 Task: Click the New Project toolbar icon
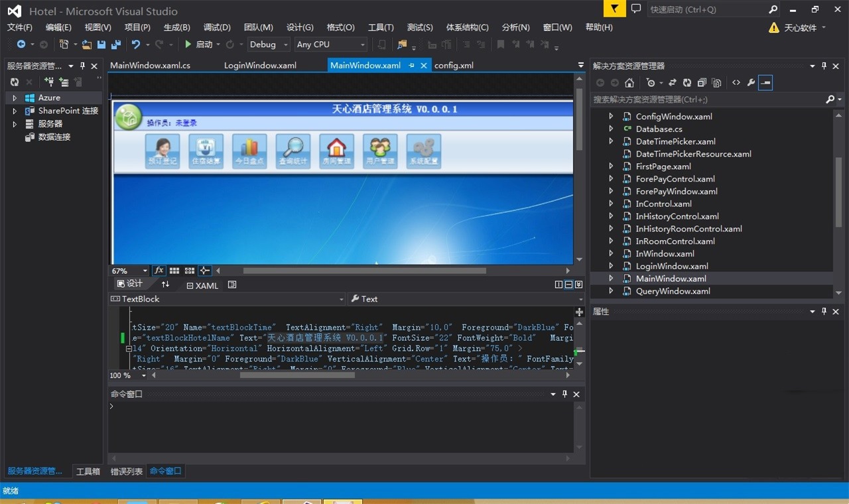(x=64, y=44)
